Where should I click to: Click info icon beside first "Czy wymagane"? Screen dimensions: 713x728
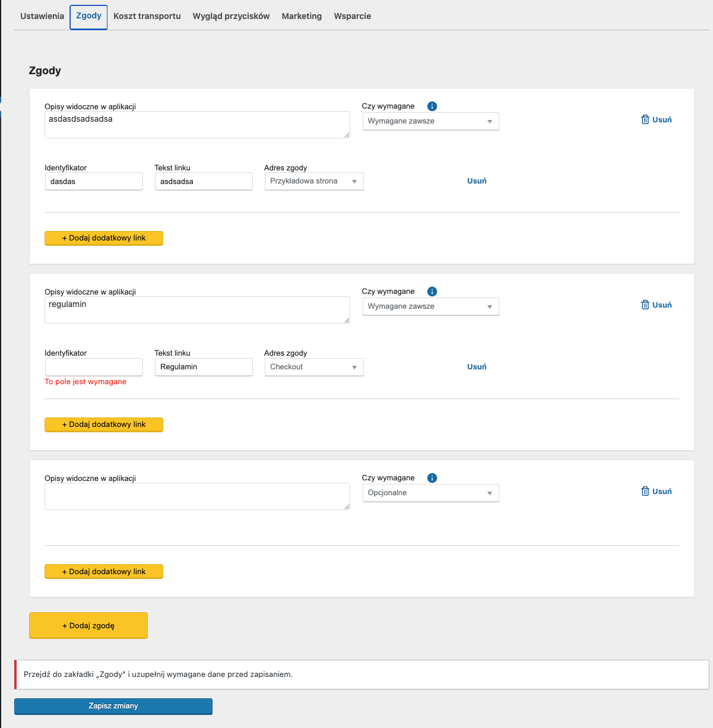click(432, 106)
